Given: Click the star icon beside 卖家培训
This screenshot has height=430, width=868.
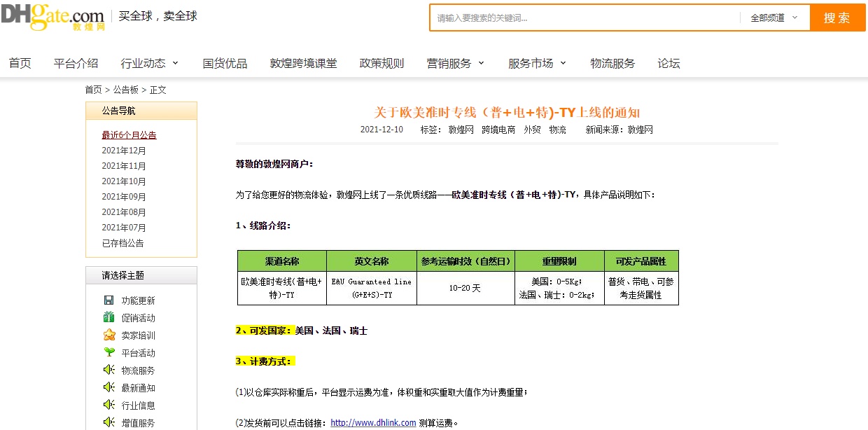Looking at the screenshot, I should click(108, 335).
